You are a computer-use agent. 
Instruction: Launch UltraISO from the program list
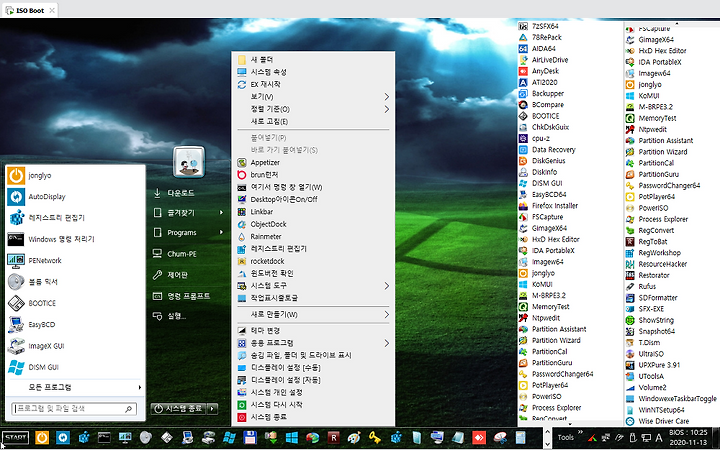pos(645,354)
